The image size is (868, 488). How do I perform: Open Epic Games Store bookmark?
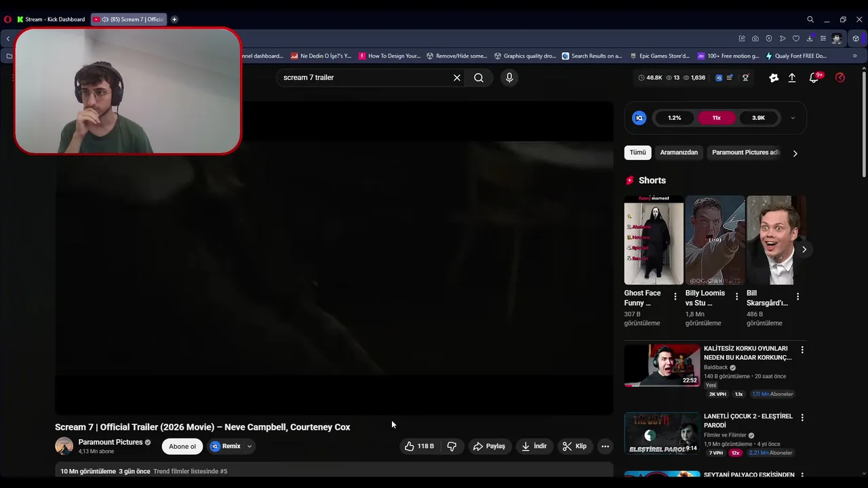coord(660,56)
